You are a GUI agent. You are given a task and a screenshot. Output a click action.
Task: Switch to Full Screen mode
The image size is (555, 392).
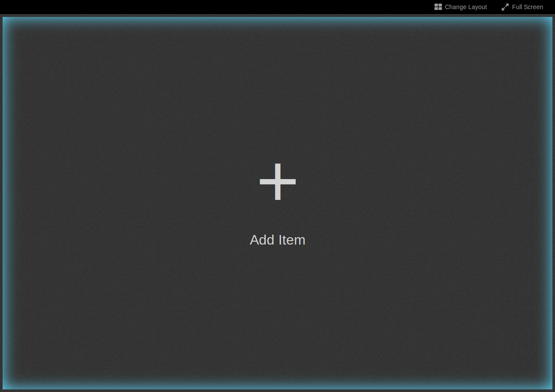point(522,7)
